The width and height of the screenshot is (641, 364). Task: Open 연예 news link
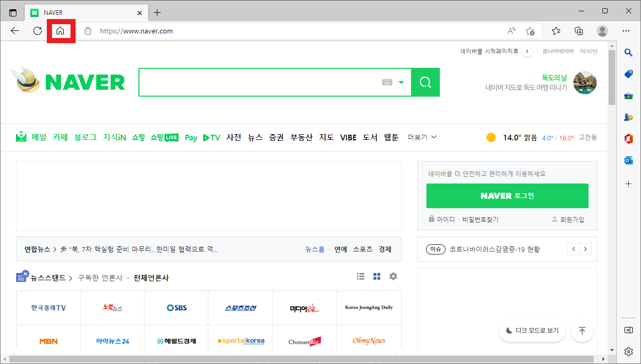[x=341, y=249]
